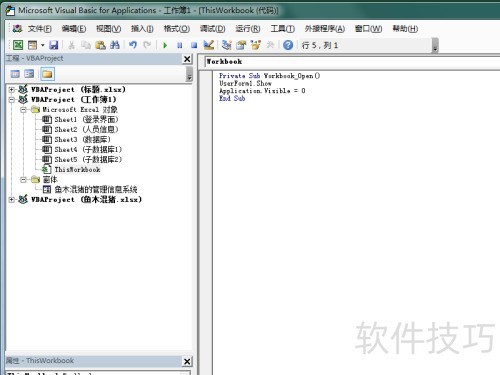Open 外接程序(A) menu
Screen dimensions: 500x375
[325, 29]
